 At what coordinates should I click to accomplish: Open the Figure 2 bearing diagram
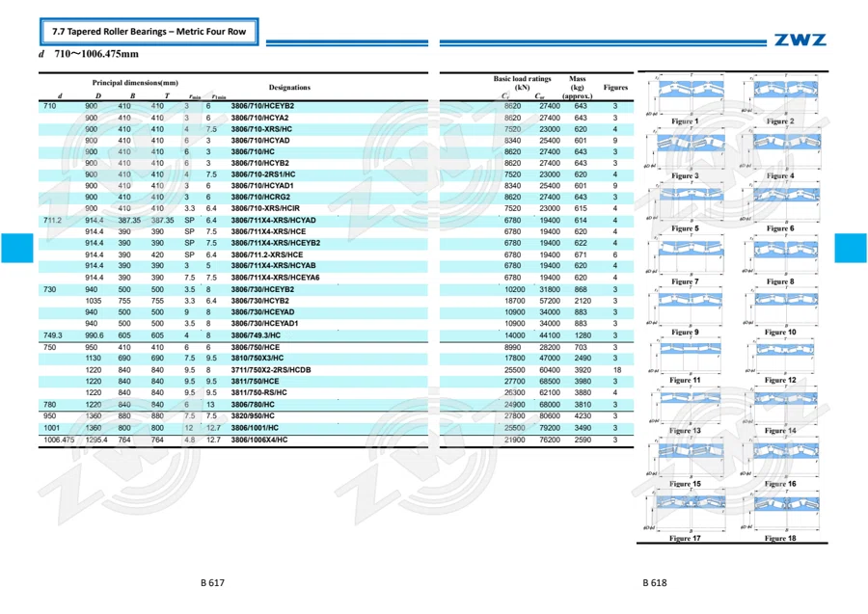[x=780, y=94]
